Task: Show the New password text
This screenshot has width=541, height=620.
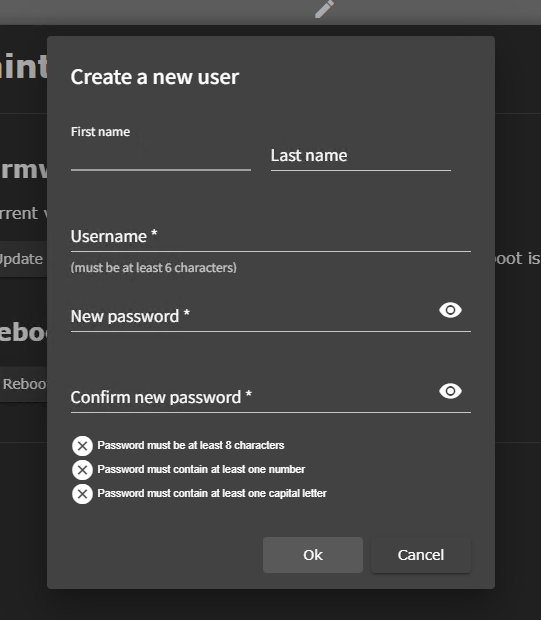Action: [x=450, y=310]
